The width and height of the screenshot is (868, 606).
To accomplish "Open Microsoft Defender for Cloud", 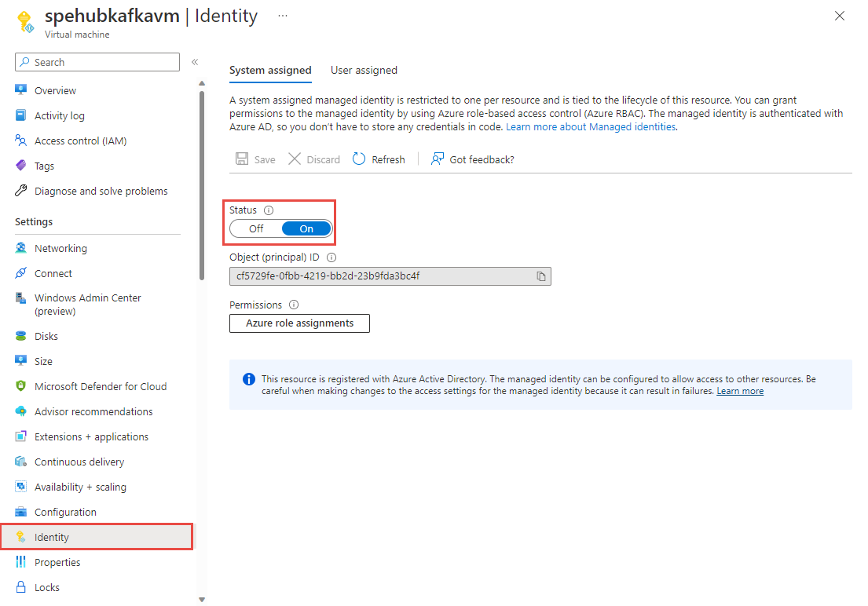I will click(101, 385).
